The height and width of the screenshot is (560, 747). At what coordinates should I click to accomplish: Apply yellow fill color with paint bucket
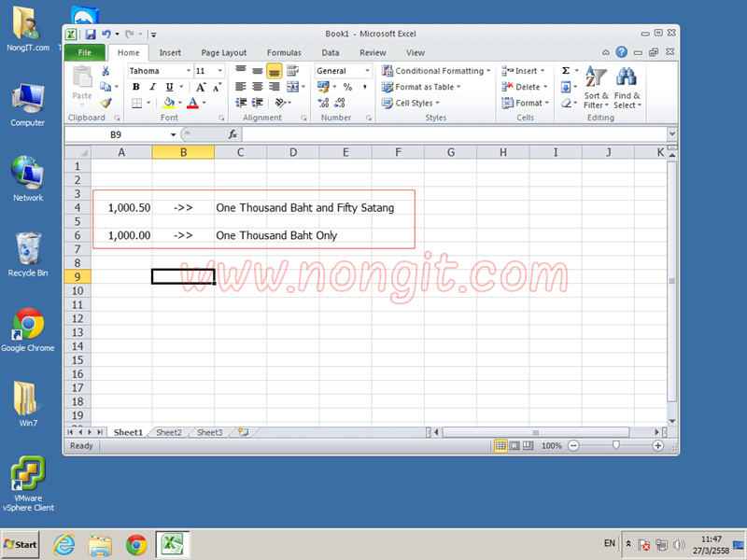169,103
